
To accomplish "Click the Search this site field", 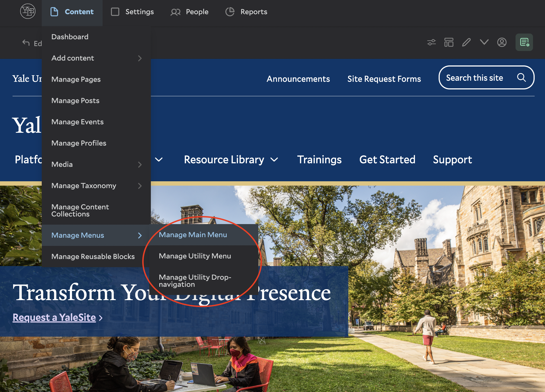I will coord(486,77).
